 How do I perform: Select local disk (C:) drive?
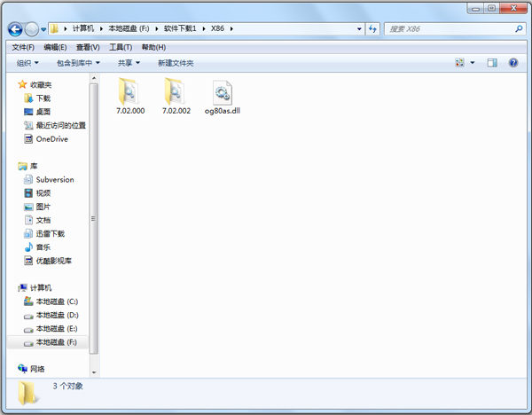57,301
